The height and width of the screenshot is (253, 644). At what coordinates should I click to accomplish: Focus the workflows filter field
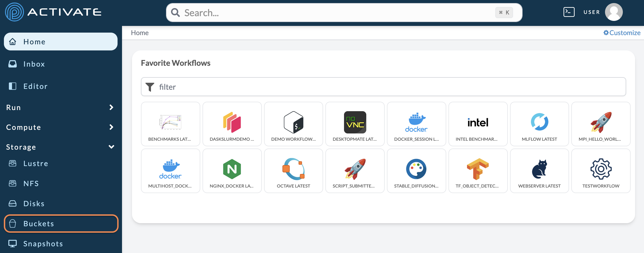coord(384,87)
